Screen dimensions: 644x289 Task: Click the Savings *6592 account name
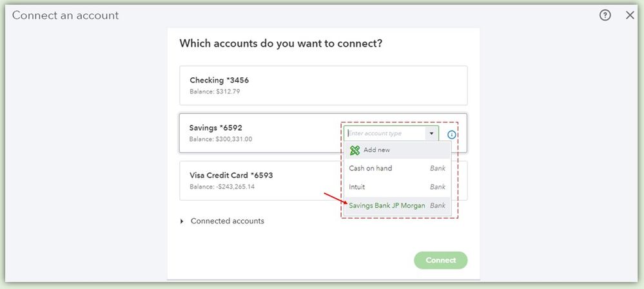tap(216, 128)
